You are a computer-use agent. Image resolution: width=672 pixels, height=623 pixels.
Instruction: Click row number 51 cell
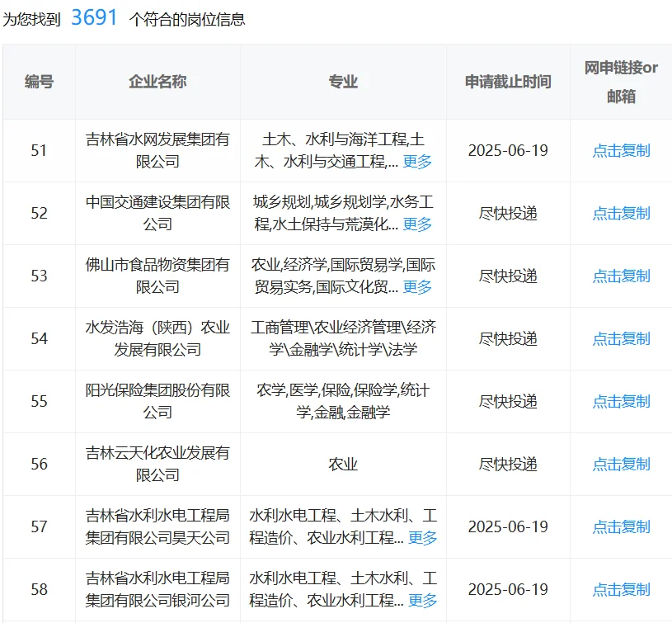point(39,150)
